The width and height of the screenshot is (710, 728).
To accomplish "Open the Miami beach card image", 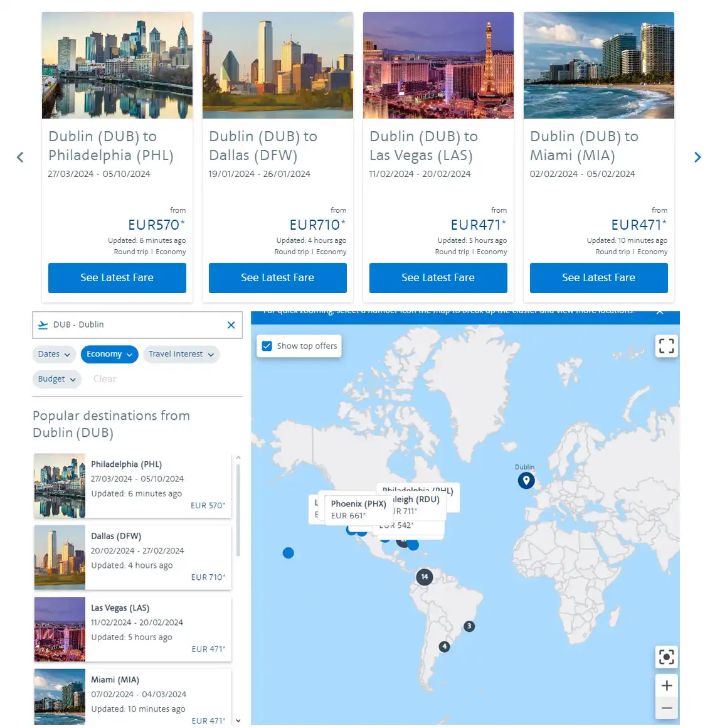I will point(598,65).
